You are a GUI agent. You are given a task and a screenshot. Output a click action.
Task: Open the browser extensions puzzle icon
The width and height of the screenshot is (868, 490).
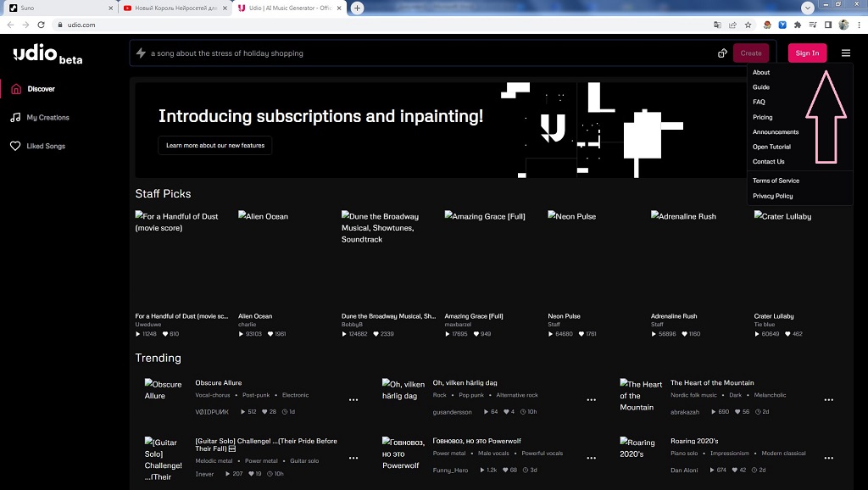798,25
